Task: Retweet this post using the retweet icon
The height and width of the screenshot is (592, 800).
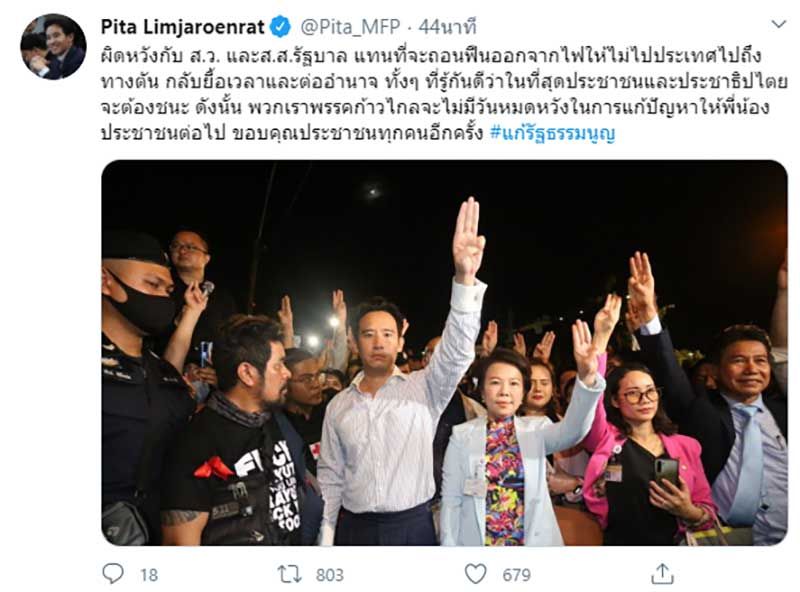Action: pos(289,574)
